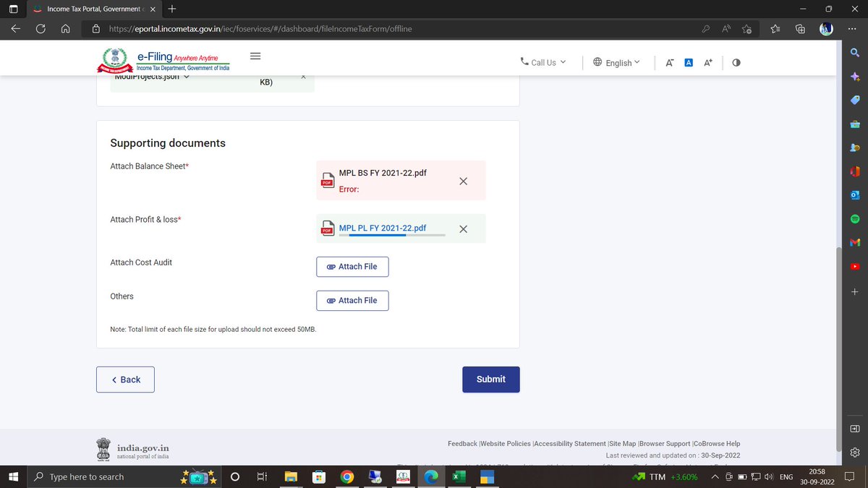Open the Favorites list
This screenshot has width=868, height=488.
[x=775, y=29]
